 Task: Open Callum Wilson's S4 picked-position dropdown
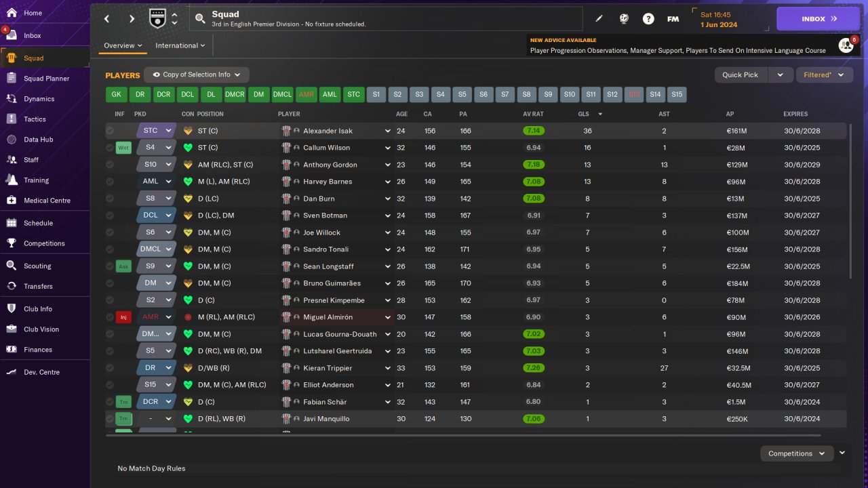pos(156,148)
